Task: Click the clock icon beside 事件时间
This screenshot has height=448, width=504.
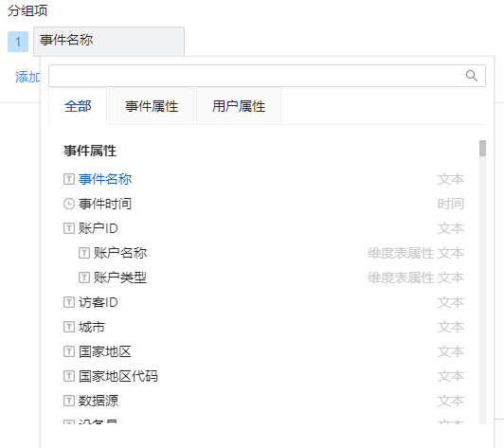Action: click(x=69, y=204)
